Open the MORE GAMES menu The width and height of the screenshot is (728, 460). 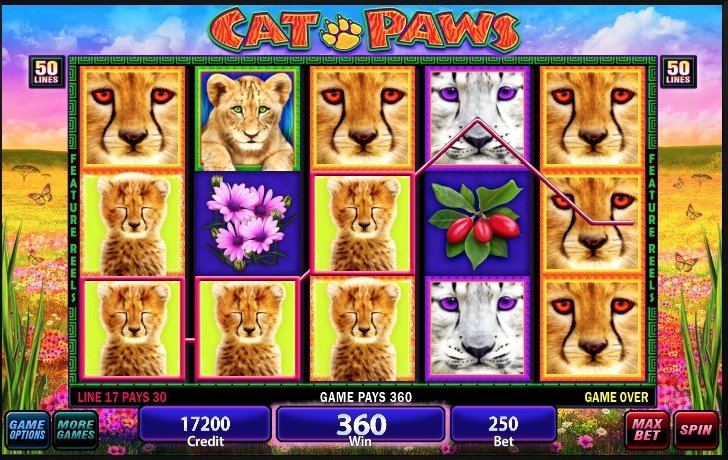pos(76,430)
